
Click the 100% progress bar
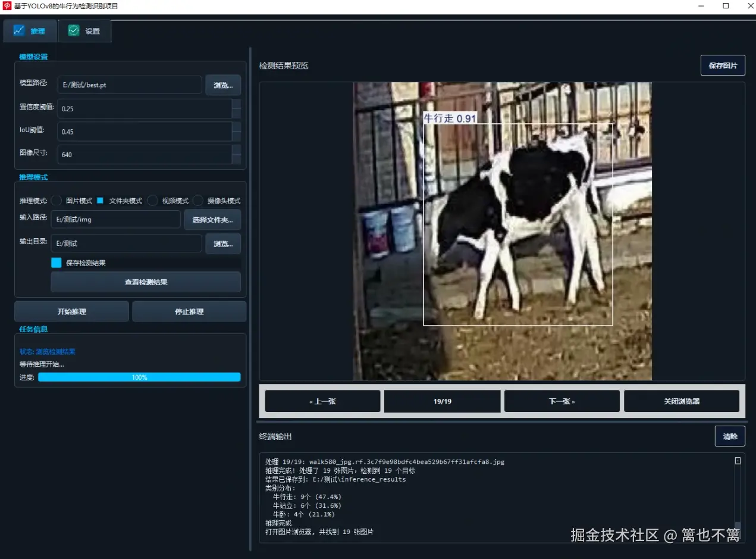click(x=139, y=377)
